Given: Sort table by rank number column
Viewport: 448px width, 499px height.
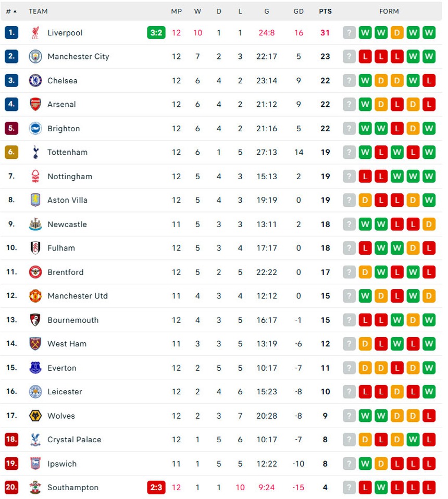Looking at the screenshot, I should [11, 11].
